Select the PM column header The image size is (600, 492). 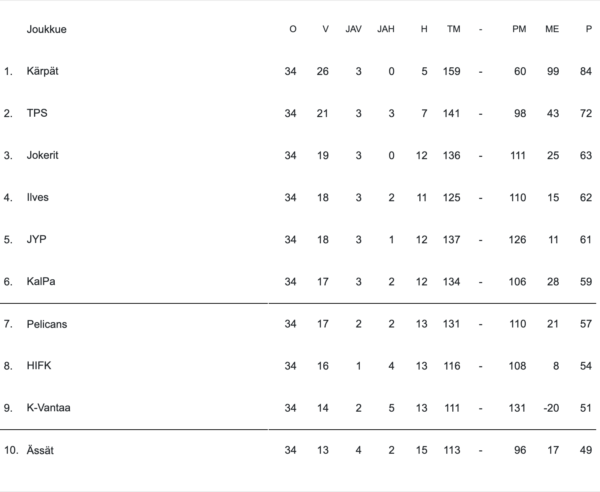[x=519, y=29]
